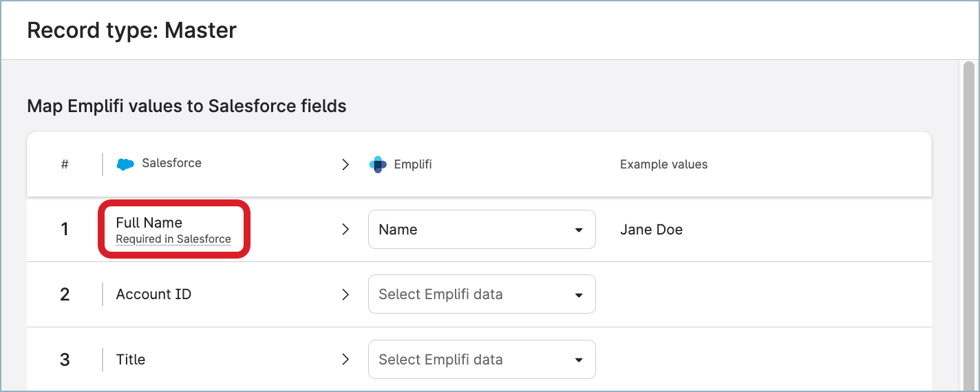
Task: Expand the Emplifi data dropdown for Title
Action: tap(482, 359)
